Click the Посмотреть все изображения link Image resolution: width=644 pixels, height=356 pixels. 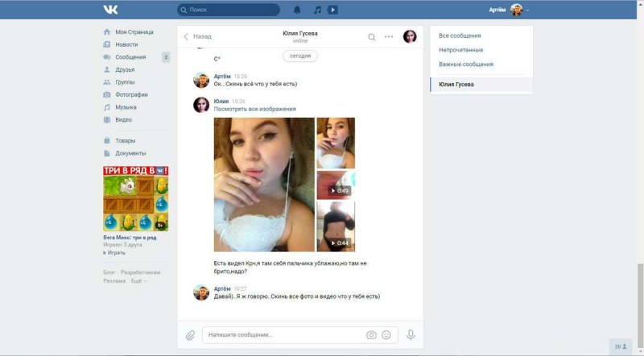[x=254, y=109]
